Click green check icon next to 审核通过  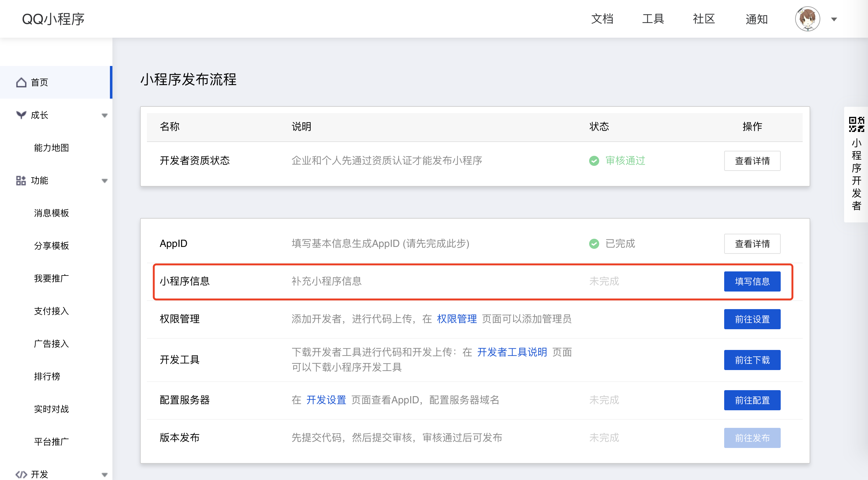tap(594, 161)
